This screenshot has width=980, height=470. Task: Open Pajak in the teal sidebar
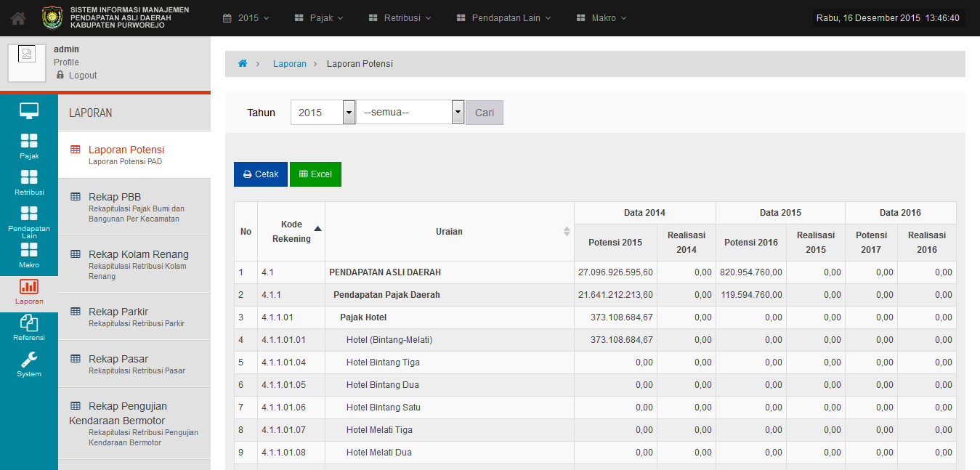click(x=29, y=147)
